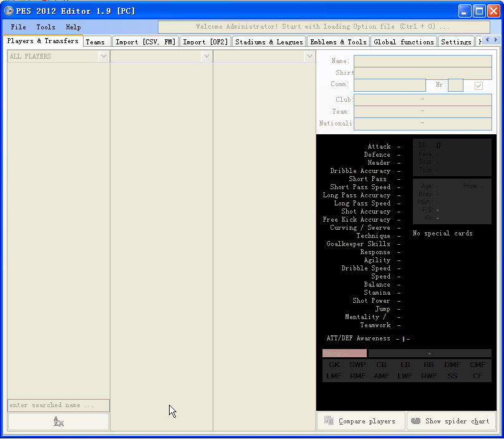This screenshot has width=504, height=439.
Task: Click the Shot Power stat label
Action: pos(371,300)
